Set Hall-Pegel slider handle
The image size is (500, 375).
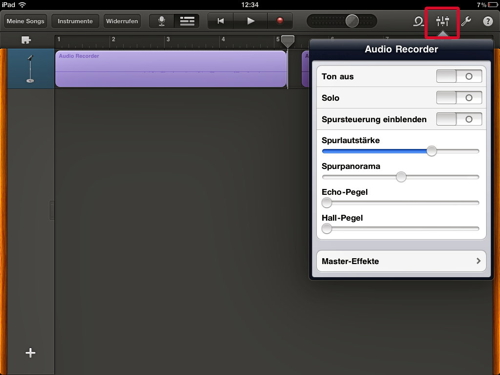coord(327,228)
